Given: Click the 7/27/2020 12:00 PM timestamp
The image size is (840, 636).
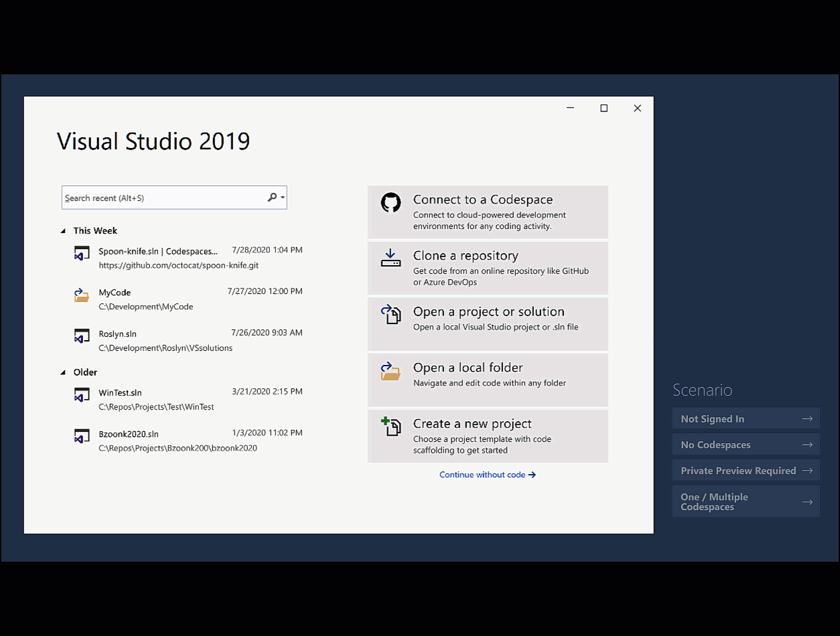Looking at the screenshot, I should [265, 291].
